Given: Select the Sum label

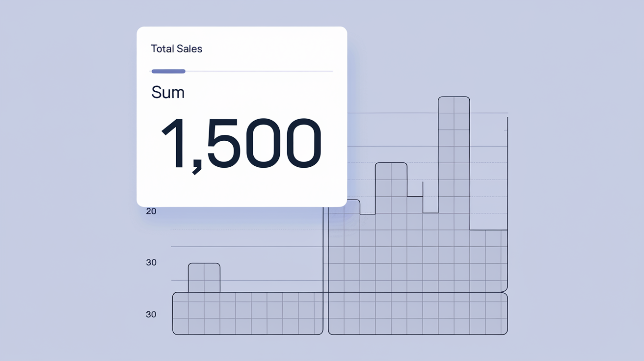Looking at the screenshot, I should [x=168, y=92].
